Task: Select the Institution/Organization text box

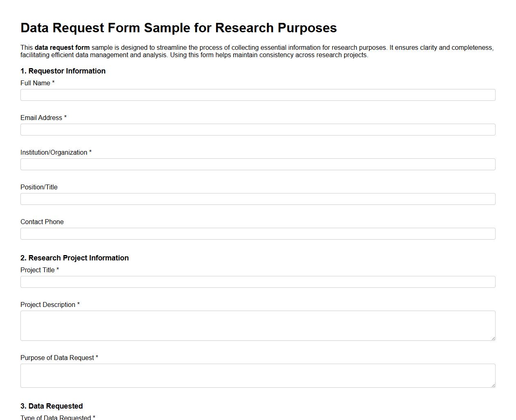Action: [x=257, y=164]
